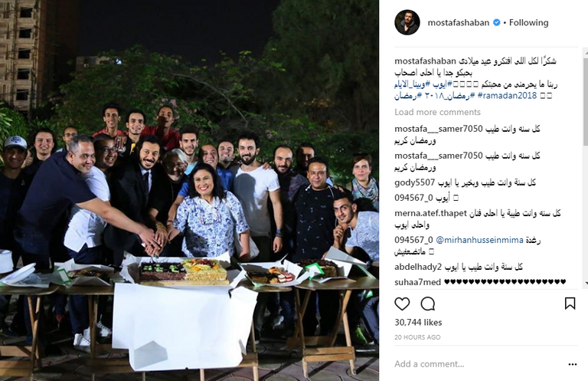Open the three-dot more options menu
588x381 pixels.
[x=572, y=364]
